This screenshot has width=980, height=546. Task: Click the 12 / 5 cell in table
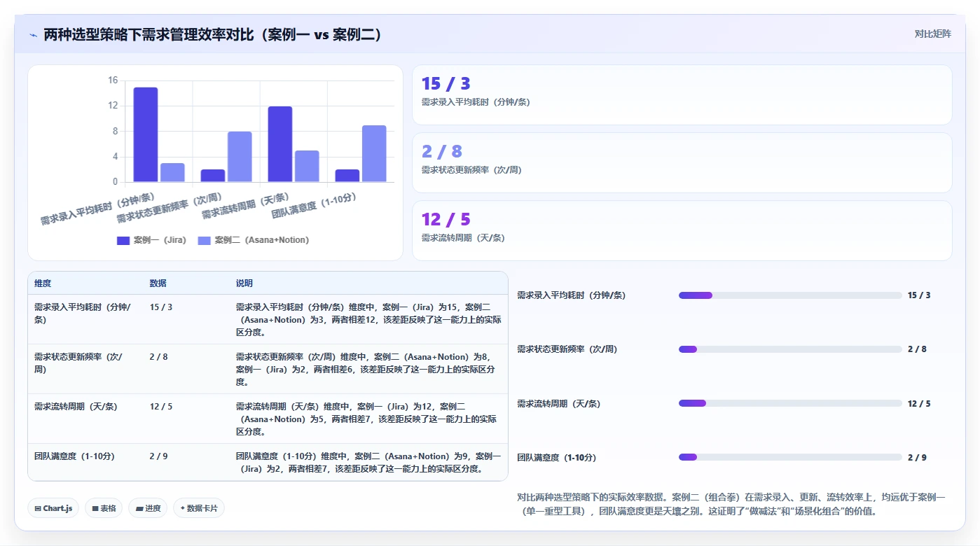pyautogui.click(x=161, y=407)
